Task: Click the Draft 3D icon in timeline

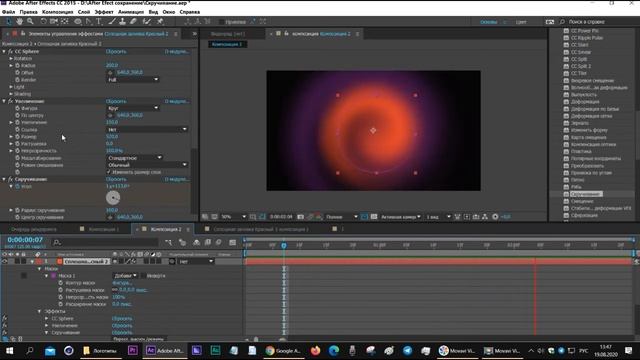Action: tap(182, 242)
